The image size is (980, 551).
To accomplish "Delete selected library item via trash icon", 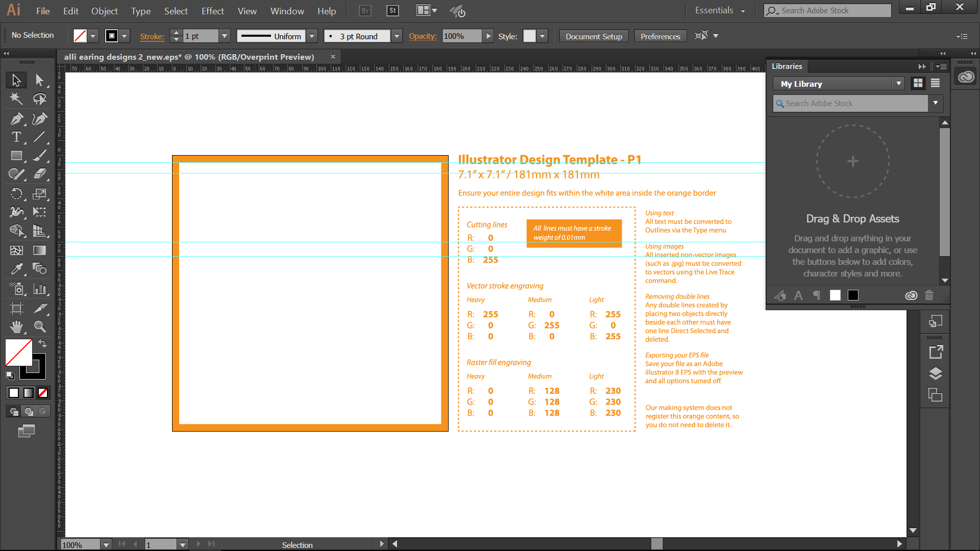I will click(929, 295).
